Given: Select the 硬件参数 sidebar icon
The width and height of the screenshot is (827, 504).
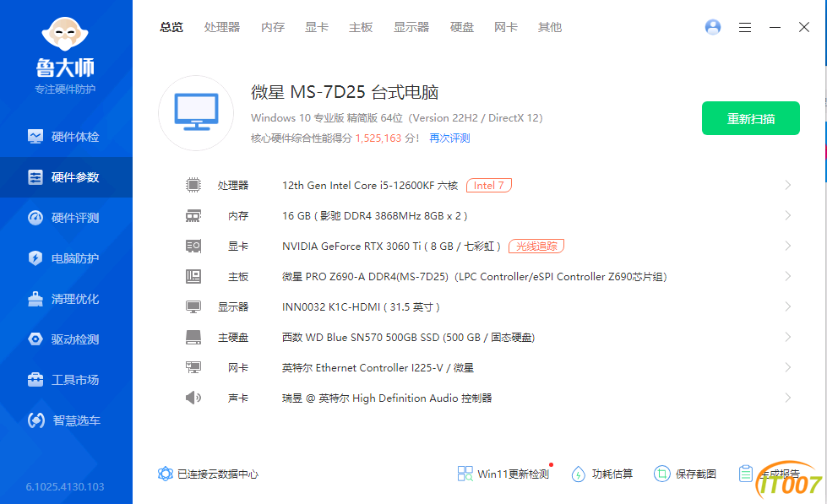Looking at the screenshot, I should 35,177.
